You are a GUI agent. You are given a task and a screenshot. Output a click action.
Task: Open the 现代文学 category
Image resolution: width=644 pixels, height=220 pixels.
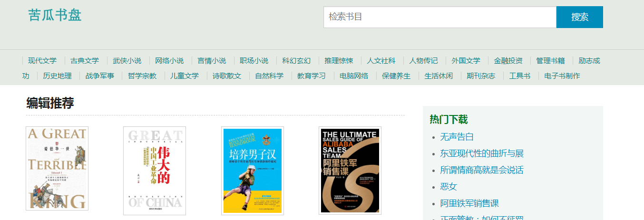42,61
